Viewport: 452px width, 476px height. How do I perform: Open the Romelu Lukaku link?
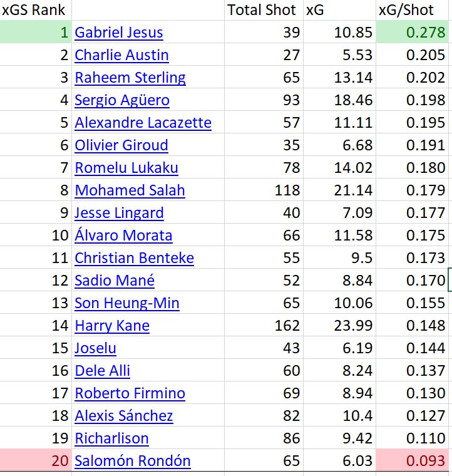(126, 168)
